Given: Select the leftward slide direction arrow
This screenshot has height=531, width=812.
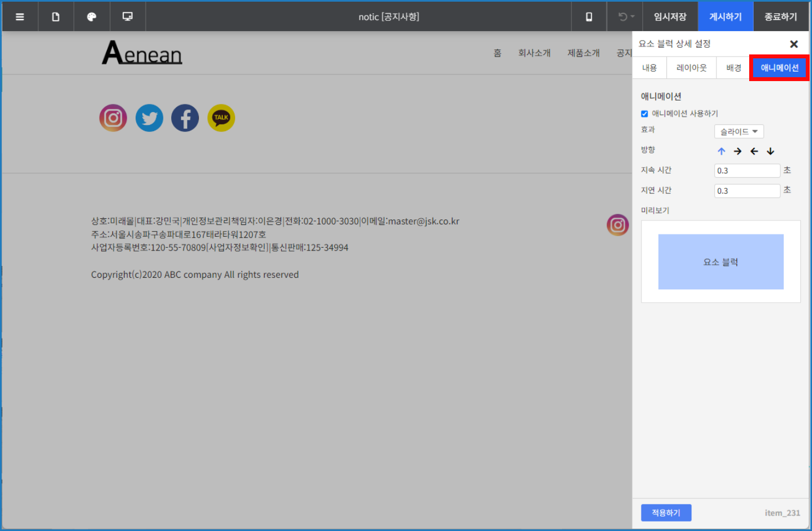Looking at the screenshot, I should (754, 151).
